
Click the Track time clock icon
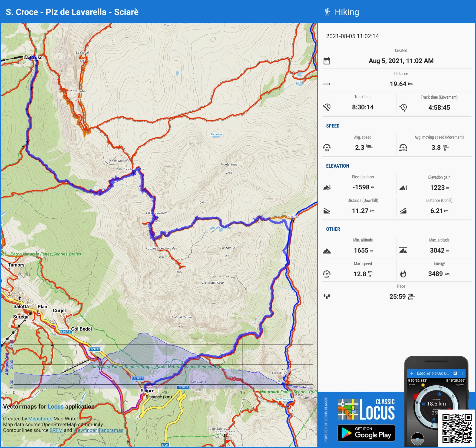coord(327,107)
